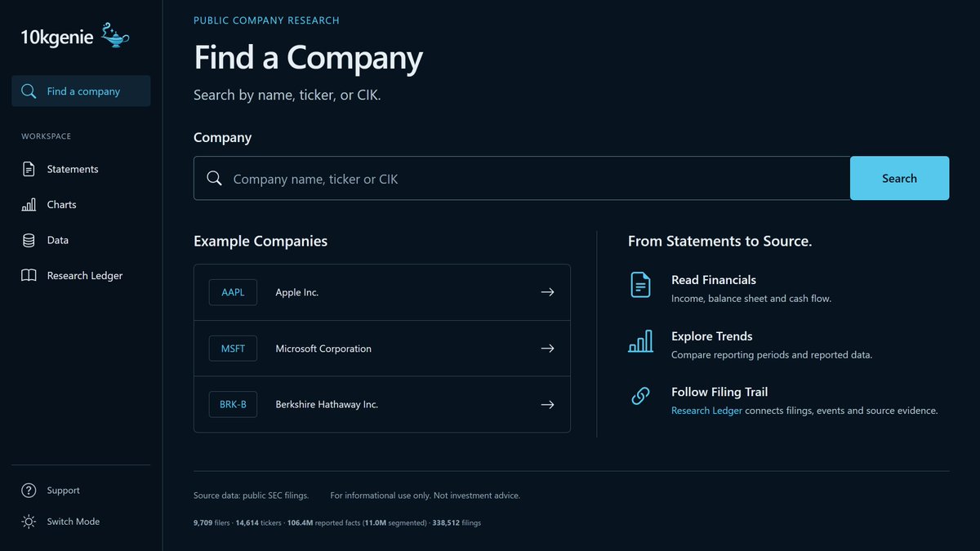Click the Follow Filing Trail chain link icon

[640, 396]
